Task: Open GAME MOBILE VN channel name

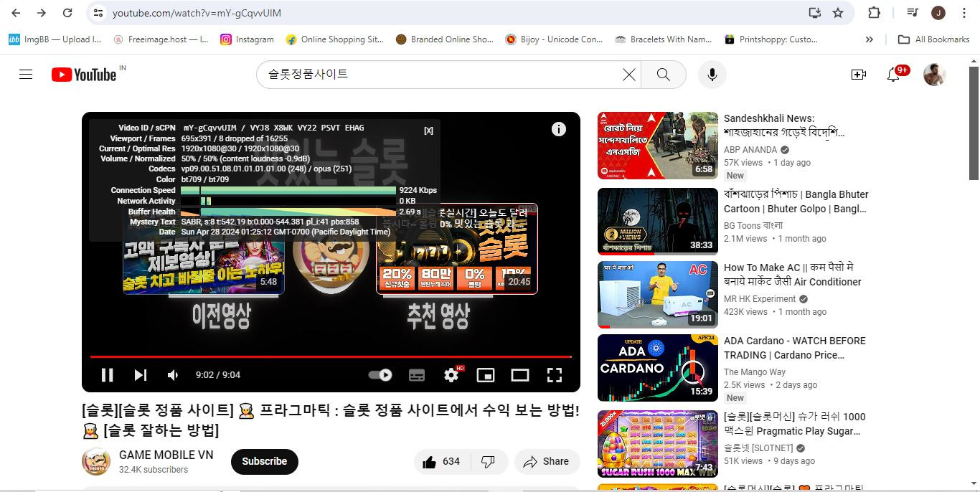Action: (x=166, y=455)
